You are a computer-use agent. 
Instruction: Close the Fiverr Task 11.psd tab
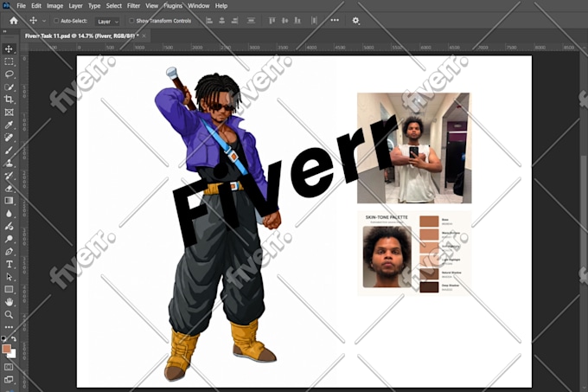point(144,36)
